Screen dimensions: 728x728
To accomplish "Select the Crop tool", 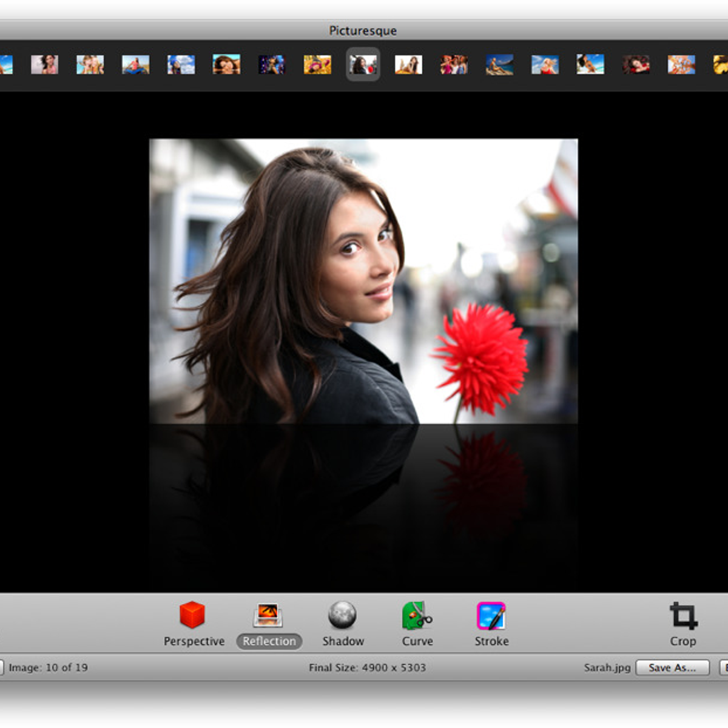I will pyautogui.click(x=682, y=616).
